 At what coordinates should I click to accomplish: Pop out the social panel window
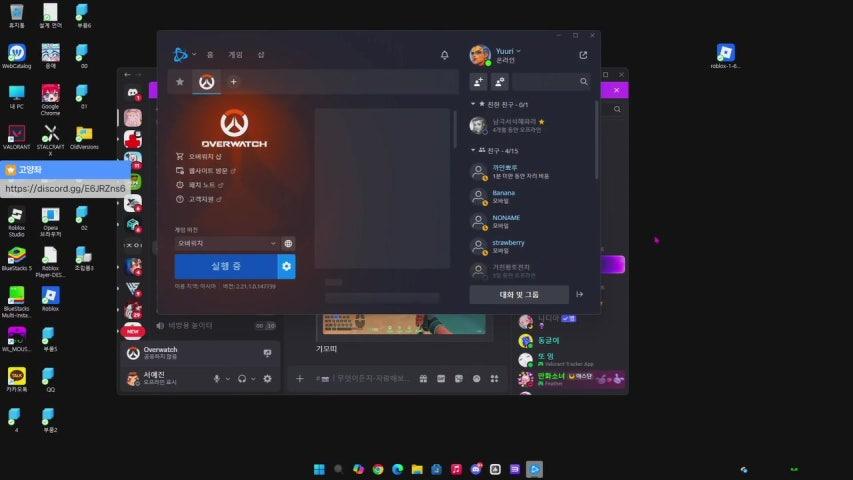click(583, 55)
